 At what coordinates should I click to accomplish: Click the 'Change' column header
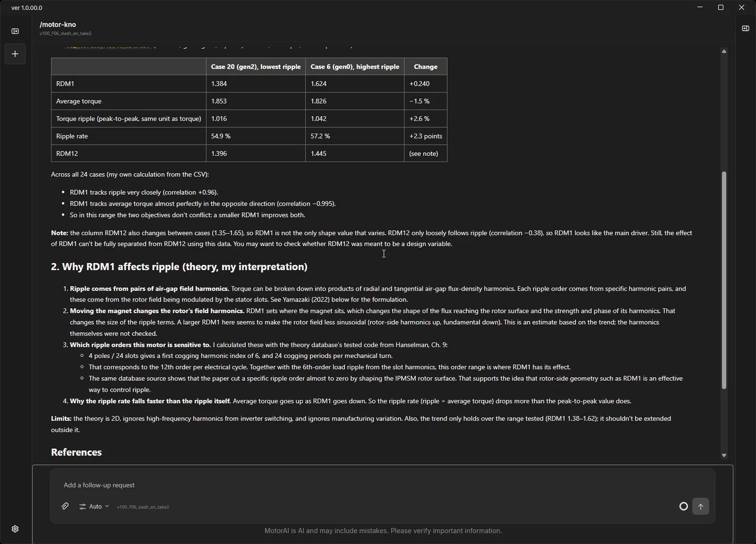[426, 67]
